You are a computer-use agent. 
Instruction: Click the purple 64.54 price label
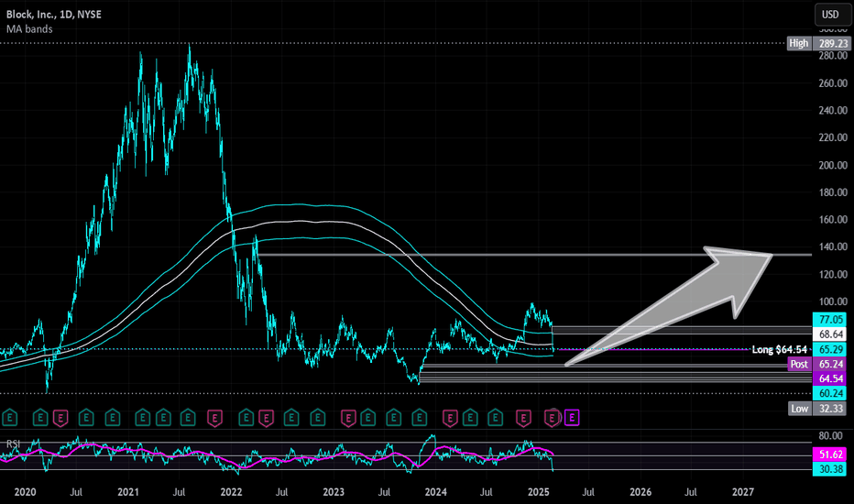pos(829,378)
